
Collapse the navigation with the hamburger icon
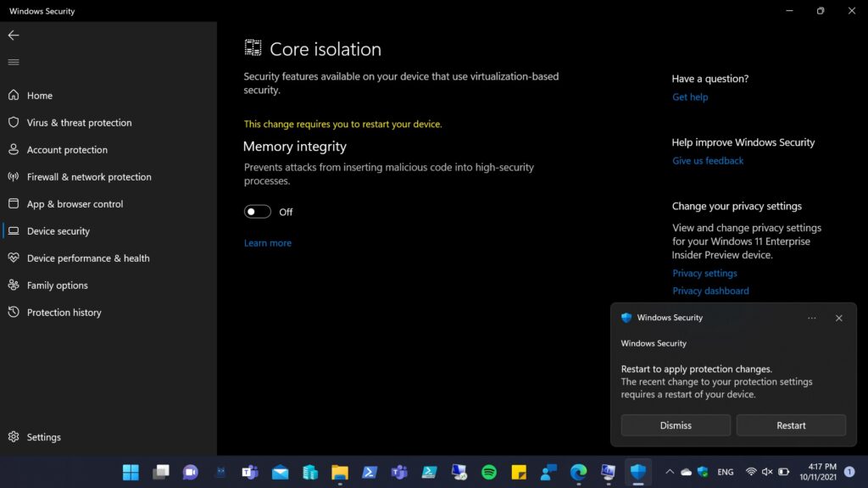coord(13,62)
